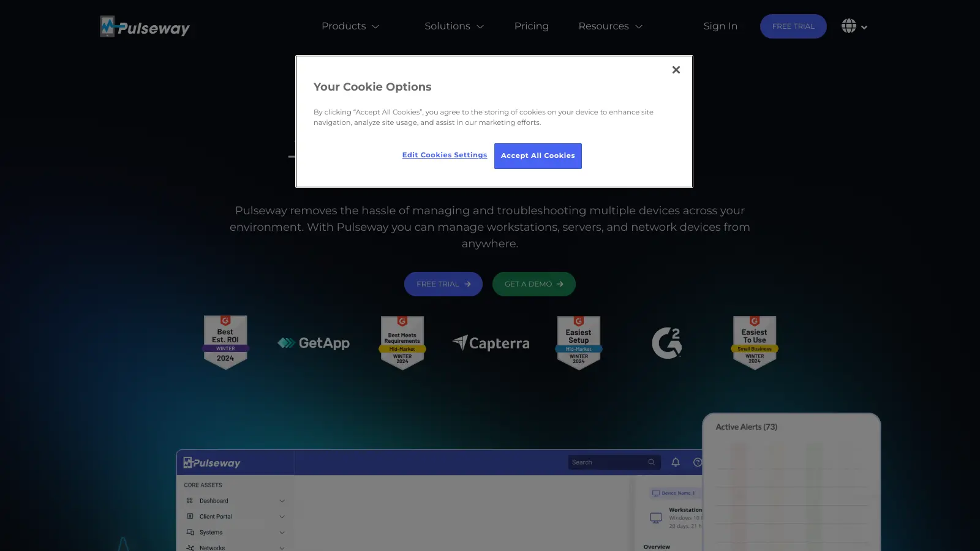Select the Networks icon in the sidebar
The height and width of the screenshot is (551, 980).
coord(190,547)
